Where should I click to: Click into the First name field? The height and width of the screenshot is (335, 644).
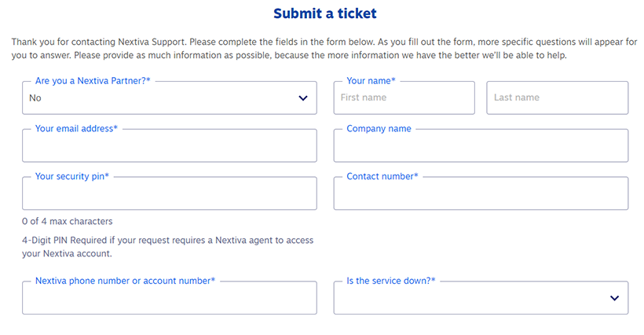(404, 98)
